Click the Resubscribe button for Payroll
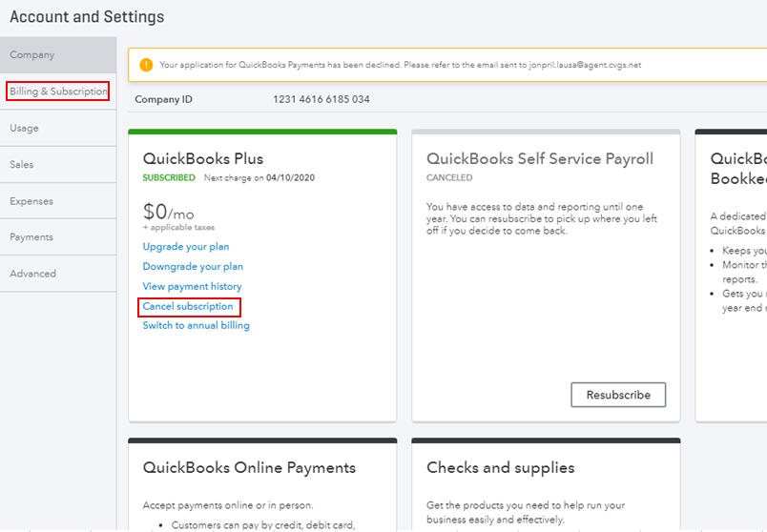Screen dimensions: 767x532 [618, 395]
